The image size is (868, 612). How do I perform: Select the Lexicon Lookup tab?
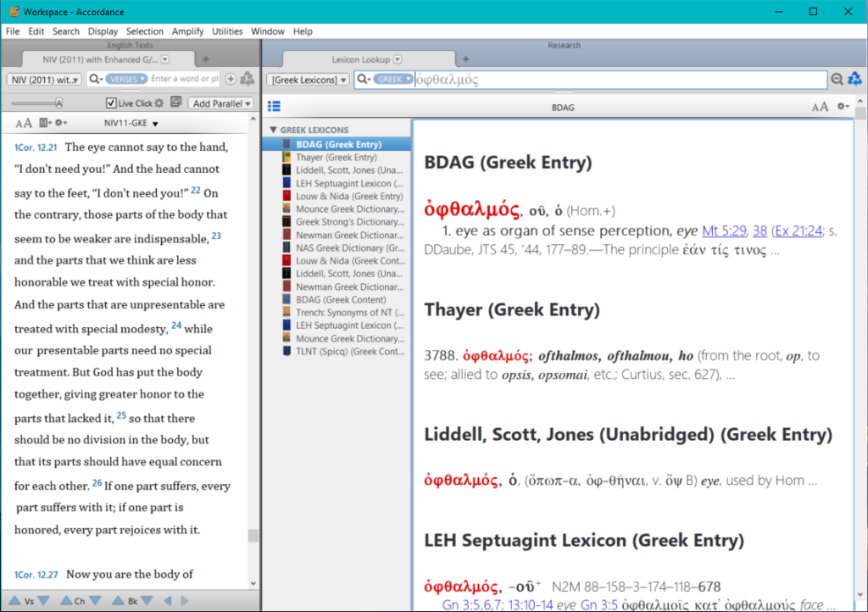361,59
